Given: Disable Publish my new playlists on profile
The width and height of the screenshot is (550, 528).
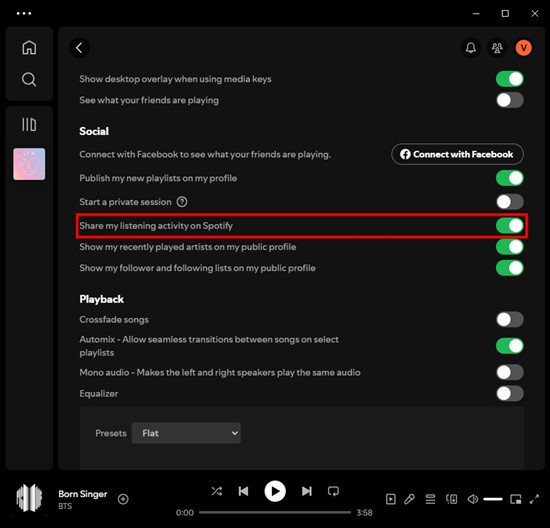Looking at the screenshot, I should point(510,178).
